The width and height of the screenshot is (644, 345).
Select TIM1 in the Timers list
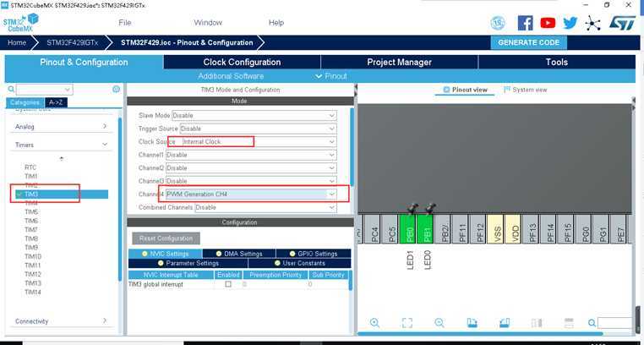click(x=31, y=176)
